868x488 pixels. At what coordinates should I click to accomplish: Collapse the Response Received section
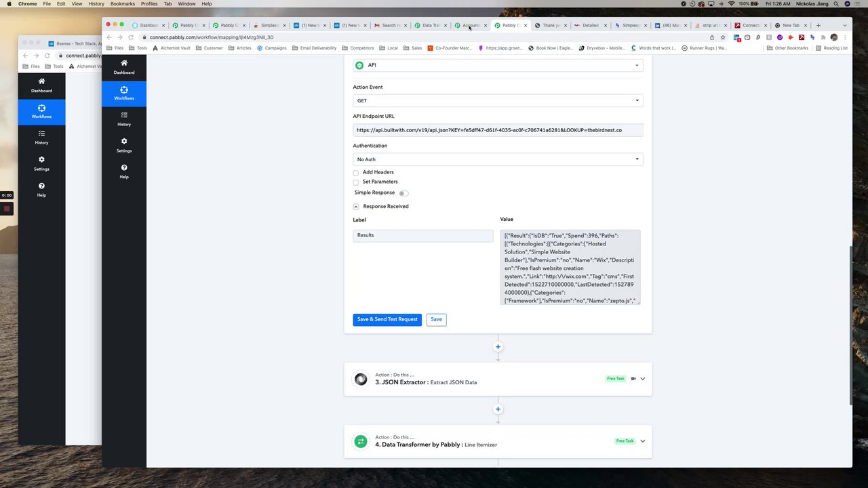click(x=356, y=207)
